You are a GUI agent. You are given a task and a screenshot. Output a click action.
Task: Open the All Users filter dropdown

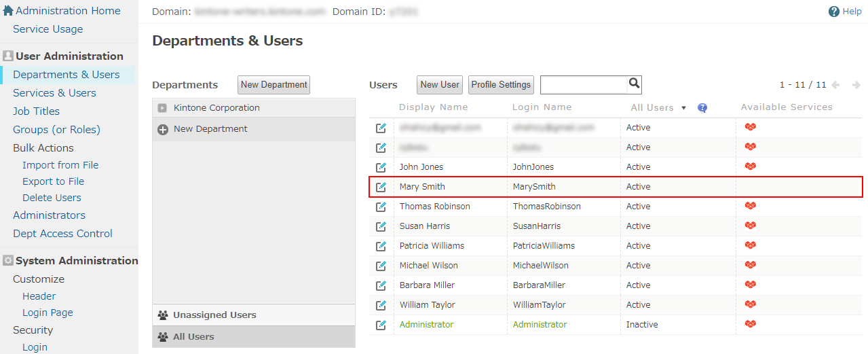pos(658,107)
